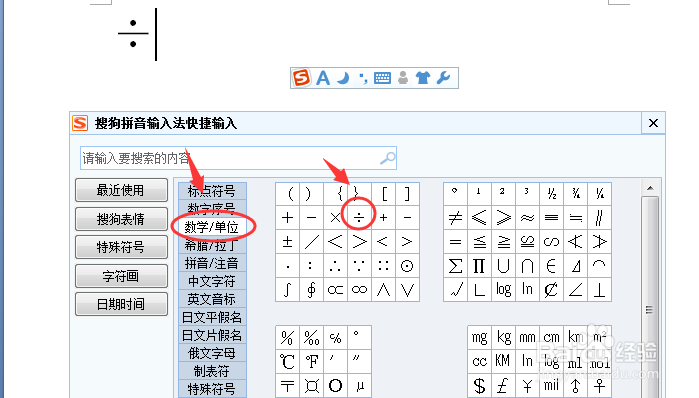Click the scrollbar up arrow
The width and height of the screenshot is (699, 398).
coord(650,188)
